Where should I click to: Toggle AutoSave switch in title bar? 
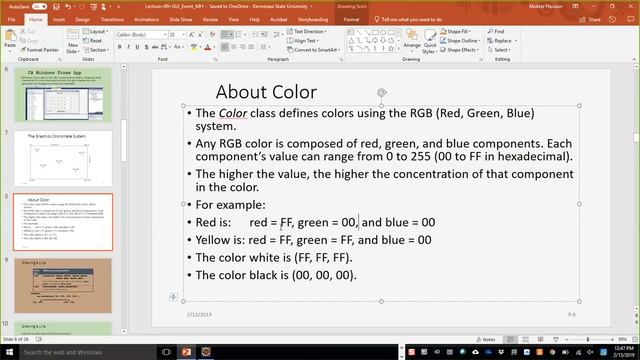pos(39,7)
